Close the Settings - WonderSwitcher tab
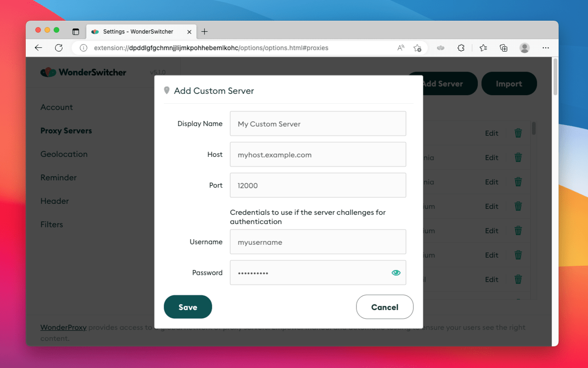The image size is (588, 368). pos(189,32)
